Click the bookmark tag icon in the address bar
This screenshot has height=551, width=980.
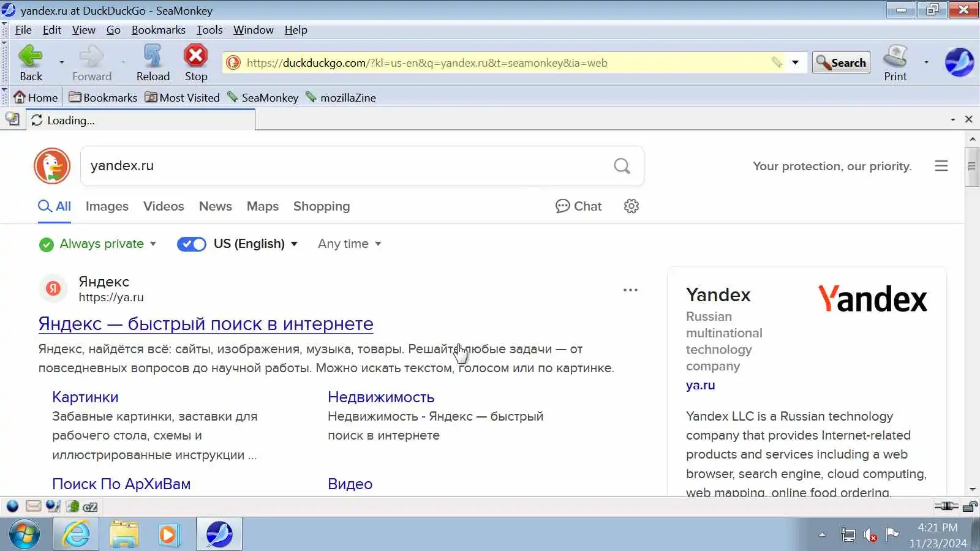pos(777,62)
